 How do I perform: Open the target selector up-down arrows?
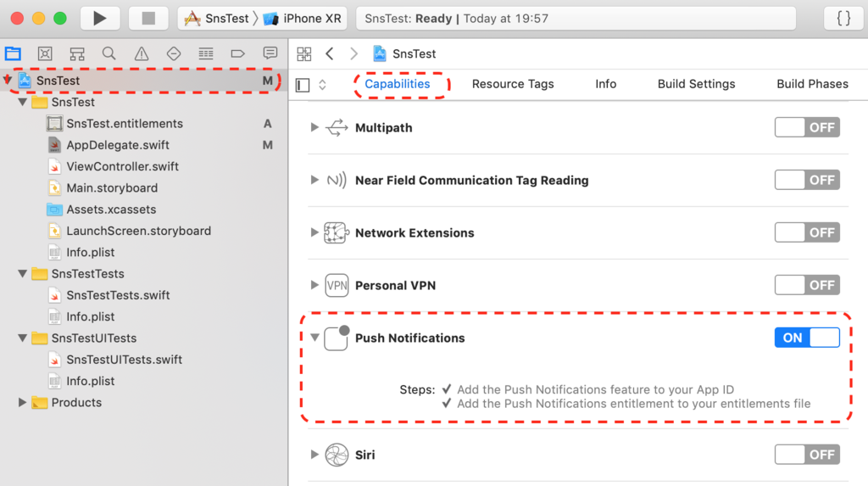tap(322, 85)
